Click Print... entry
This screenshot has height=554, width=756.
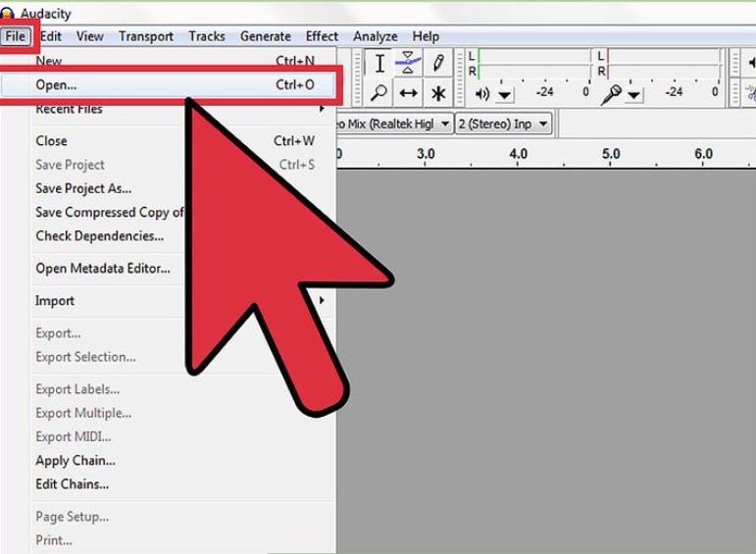click(x=182, y=540)
